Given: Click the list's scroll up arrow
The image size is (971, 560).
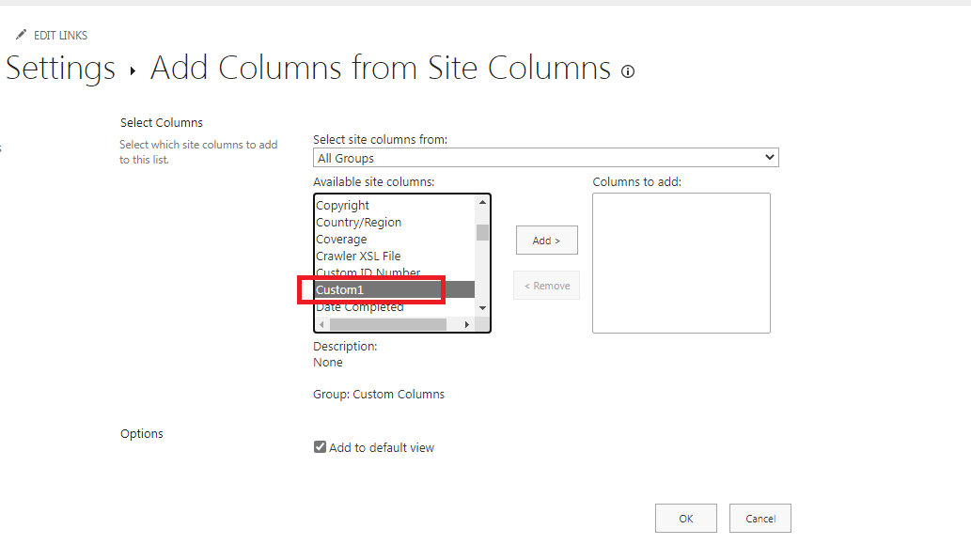Looking at the screenshot, I should (x=482, y=202).
